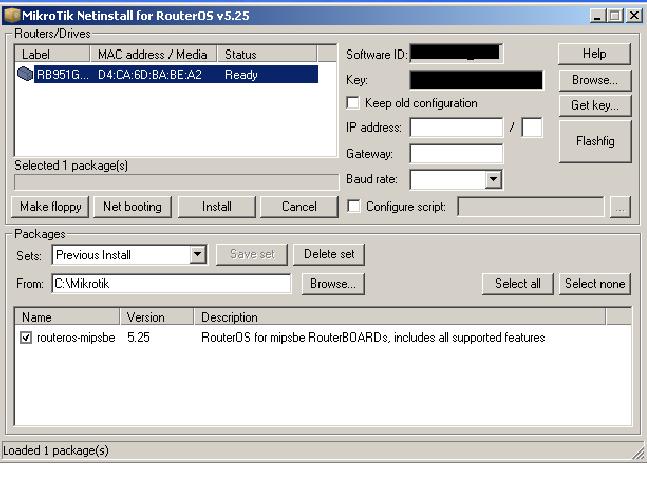Click MAC address D4:CA:6D:BA:BE:A2
647x480 pixels.
click(x=150, y=75)
